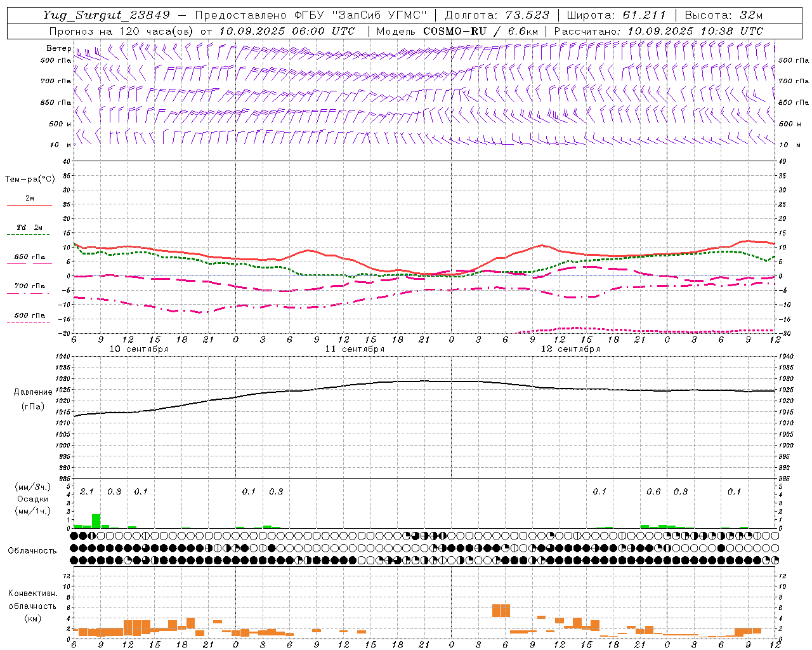812x650 pixels.
Task: Click the Конвективн. label
Action: 32,594
